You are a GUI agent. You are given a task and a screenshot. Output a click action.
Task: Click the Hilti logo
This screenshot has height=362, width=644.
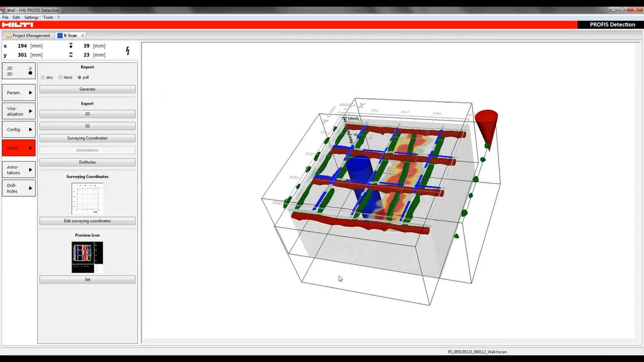pyautogui.click(x=17, y=25)
